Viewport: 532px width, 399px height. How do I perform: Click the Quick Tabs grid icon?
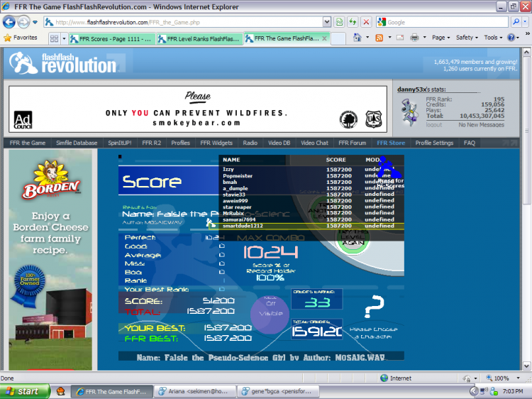tap(55, 39)
